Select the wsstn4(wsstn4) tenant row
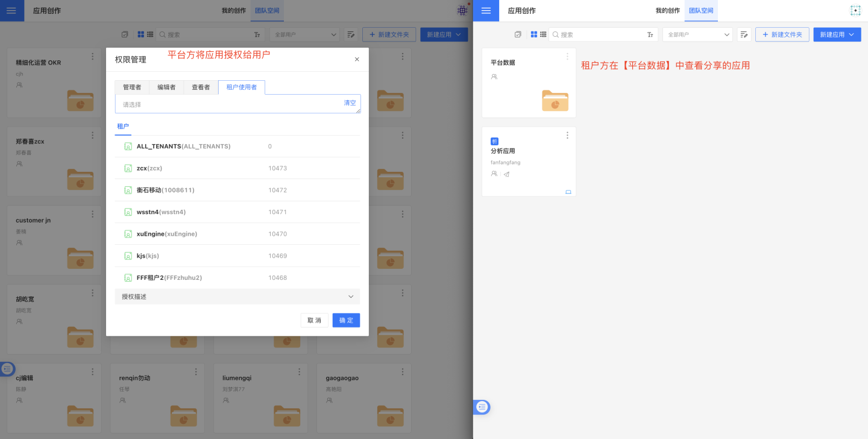The width and height of the screenshot is (868, 439). 237,212
